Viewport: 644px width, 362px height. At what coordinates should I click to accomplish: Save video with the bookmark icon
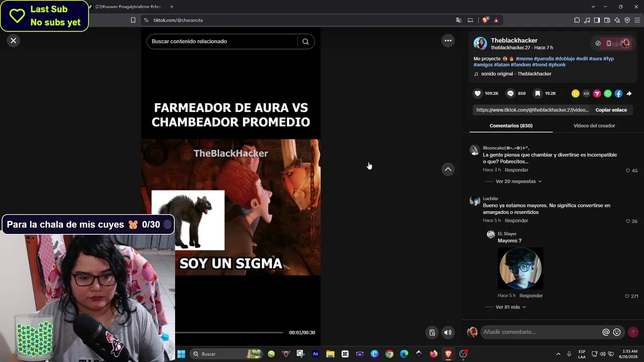tap(538, 94)
